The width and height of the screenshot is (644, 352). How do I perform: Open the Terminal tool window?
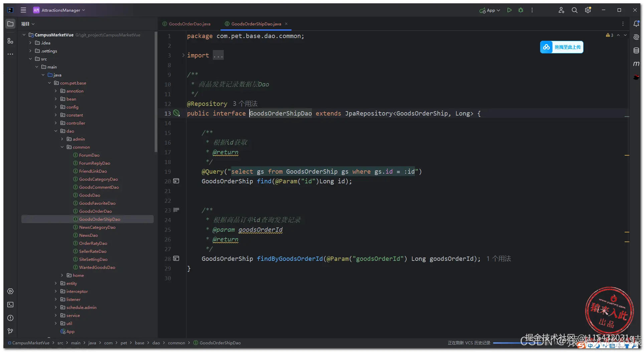pyautogui.click(x=10, y=305)
